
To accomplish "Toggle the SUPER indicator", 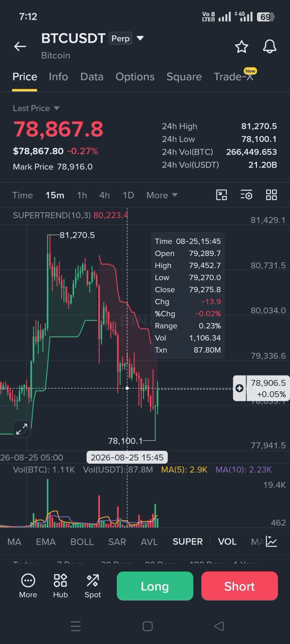I will point(188,542).
